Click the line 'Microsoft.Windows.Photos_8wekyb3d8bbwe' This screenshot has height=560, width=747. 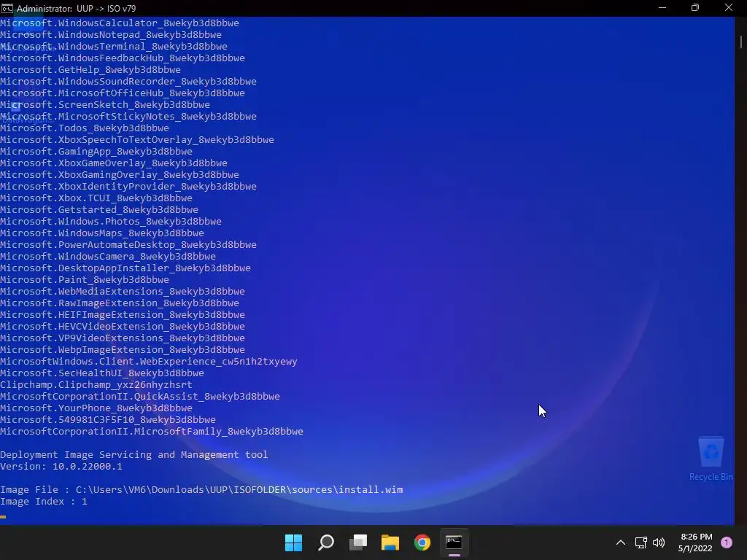(x=111, y=222)
